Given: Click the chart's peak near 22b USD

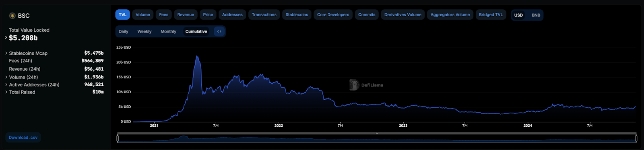Looking at the screenshot, I should (197, 56).
